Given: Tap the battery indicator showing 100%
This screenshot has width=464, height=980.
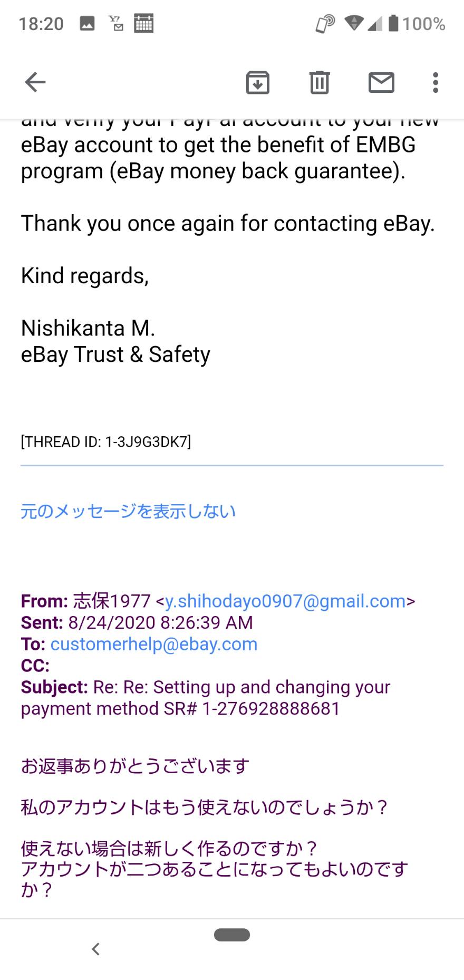Looking at the screenshot, I should click(417, 24).
